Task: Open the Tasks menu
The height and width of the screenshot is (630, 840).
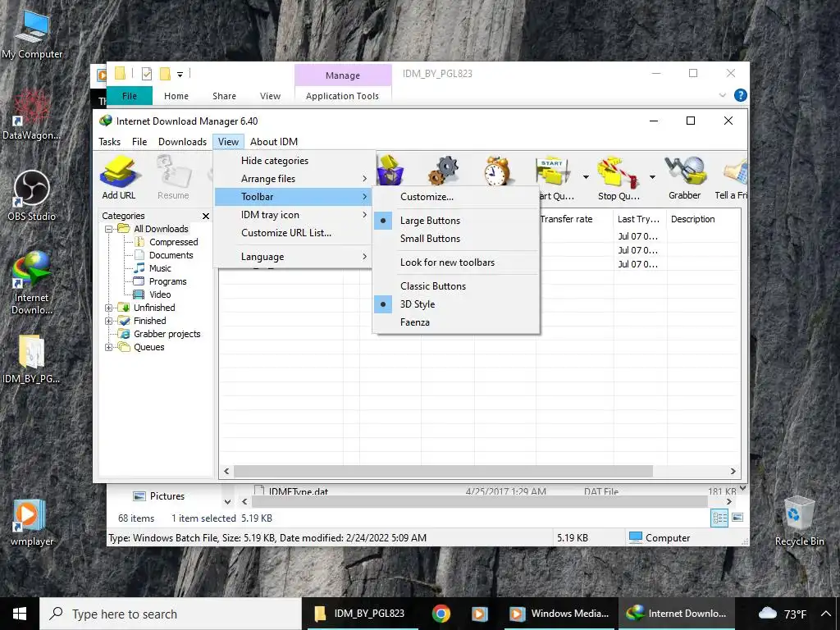Action: (x=109, y=141)
